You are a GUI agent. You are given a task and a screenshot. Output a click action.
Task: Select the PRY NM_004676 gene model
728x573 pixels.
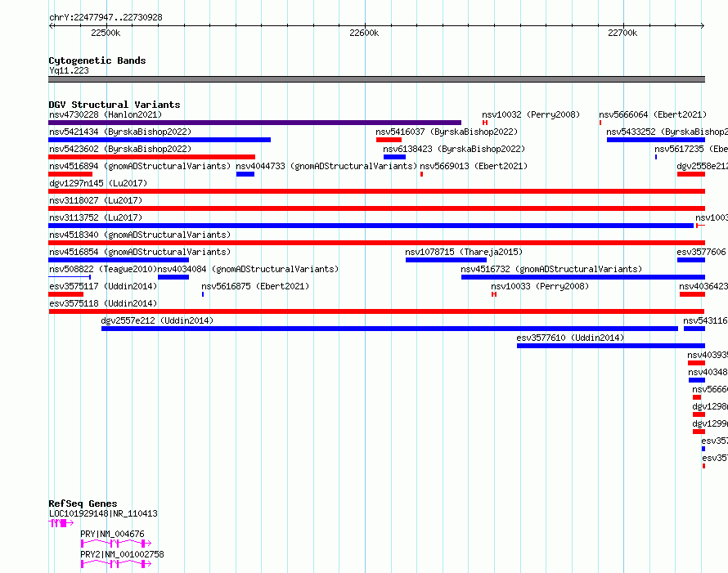point(115,544)
